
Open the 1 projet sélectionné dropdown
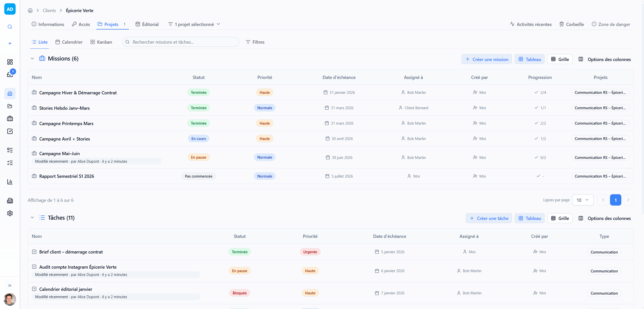(x=194, y=24)
